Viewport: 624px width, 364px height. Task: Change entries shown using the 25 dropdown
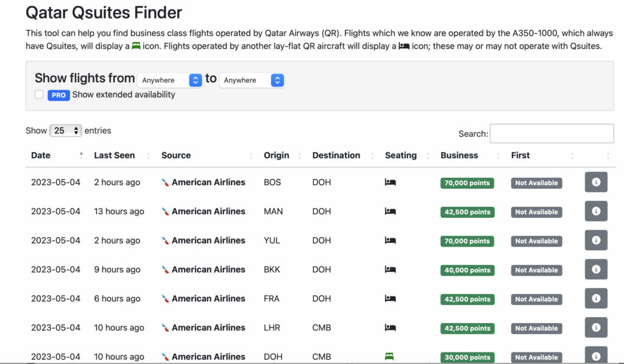[x=66, y=130]
